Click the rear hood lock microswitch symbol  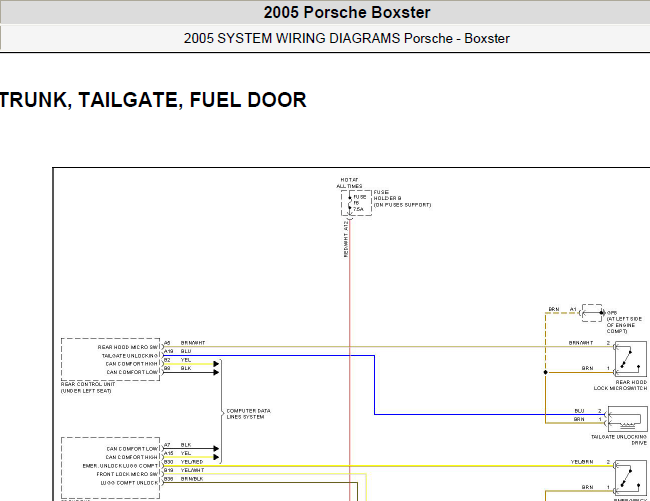630,359
